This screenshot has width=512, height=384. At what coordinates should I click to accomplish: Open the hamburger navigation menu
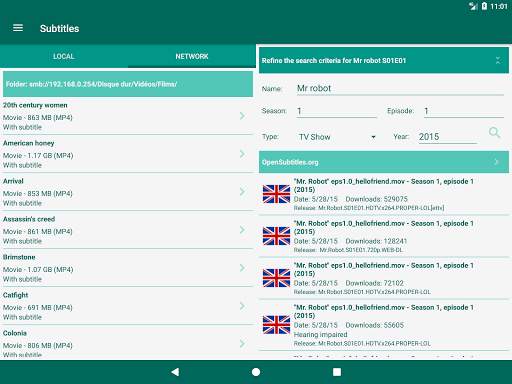(18, 28)
